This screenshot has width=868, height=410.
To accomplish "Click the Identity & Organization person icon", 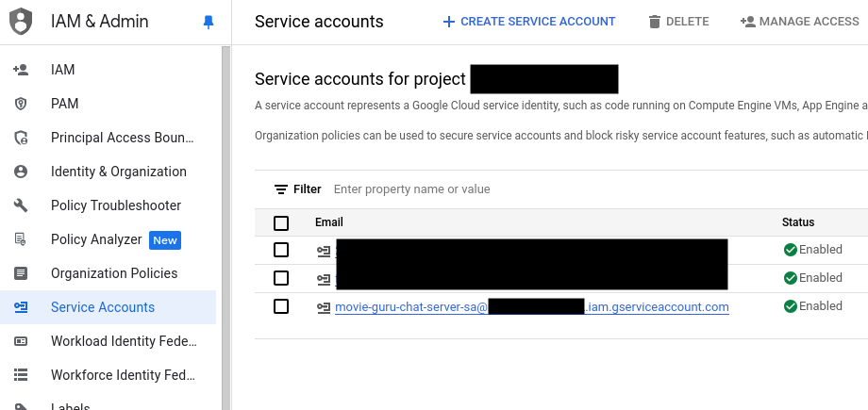I will [x=21, y=172].
